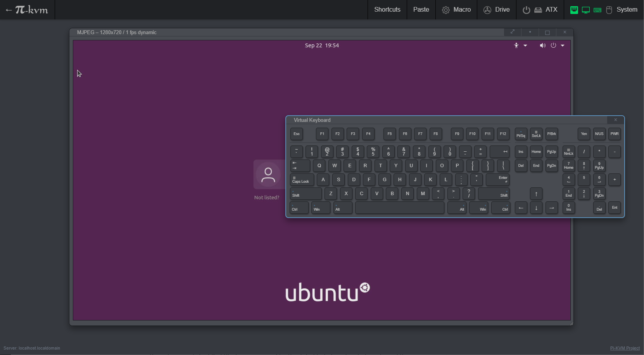This screenshot has width=644, height=355.
Task: Toggle the Num Lock key
Action: (x=569, y=152)
